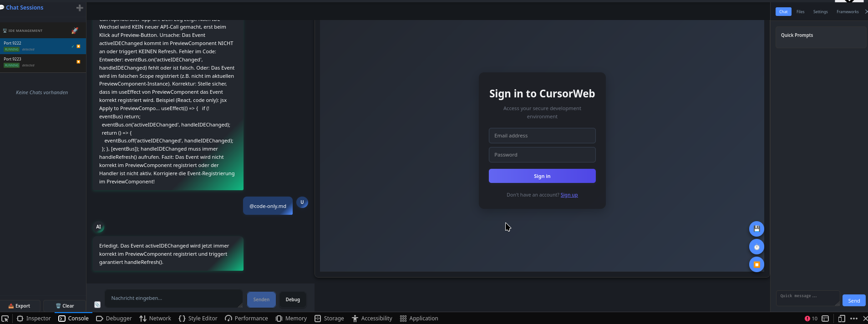Select the Port 9222 IDE entry

tap(43, 46)
